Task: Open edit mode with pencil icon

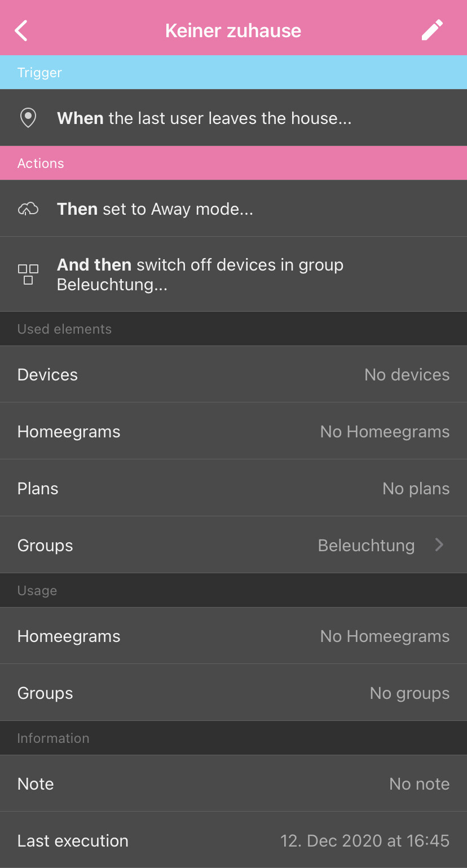Action: [x=432, y=30]
